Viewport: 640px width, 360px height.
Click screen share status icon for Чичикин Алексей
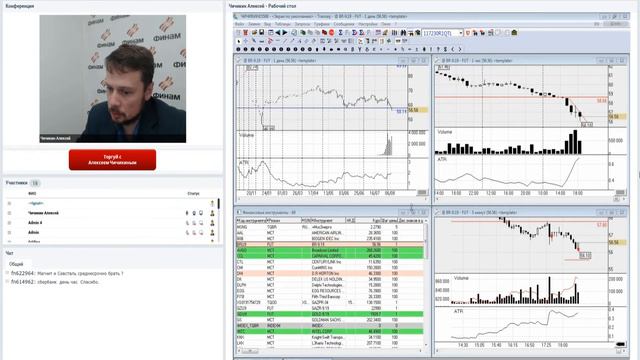coord(201,213)
